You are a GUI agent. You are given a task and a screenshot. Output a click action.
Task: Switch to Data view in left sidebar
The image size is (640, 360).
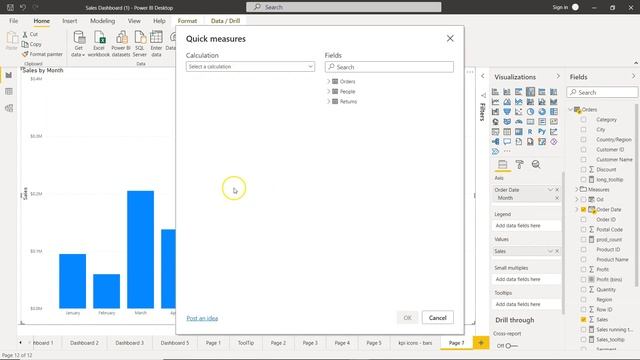point(9,91)
